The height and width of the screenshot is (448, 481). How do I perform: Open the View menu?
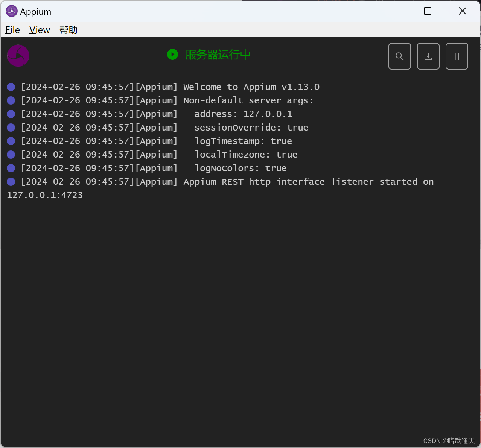40,30
